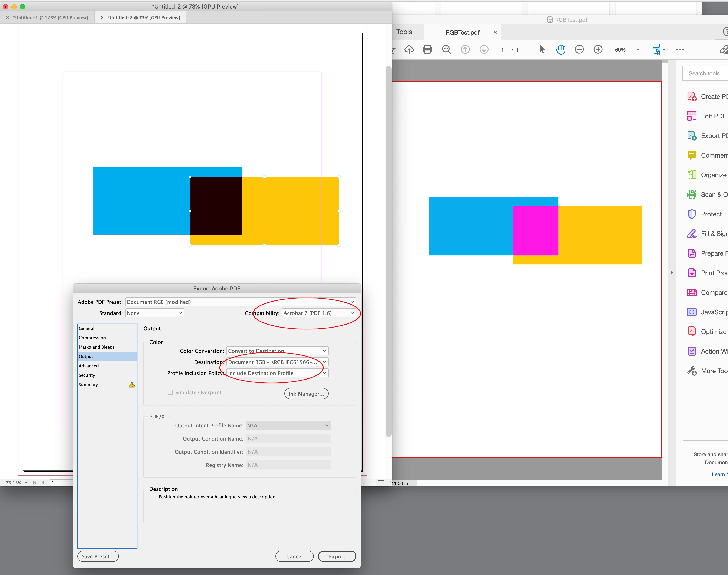Click the Export button
The height and width of the screenshot is (575, 728).
337,556
